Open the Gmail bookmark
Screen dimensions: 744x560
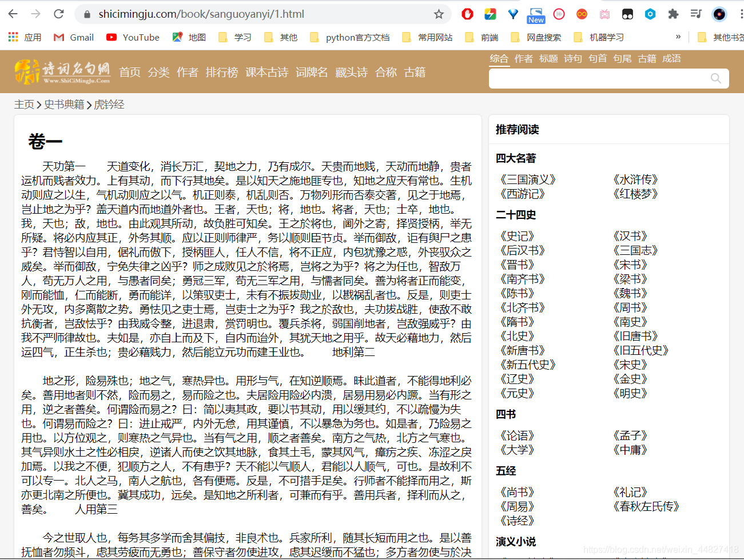[74, 37]
